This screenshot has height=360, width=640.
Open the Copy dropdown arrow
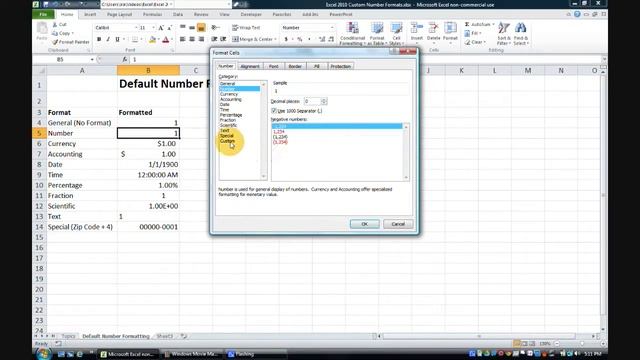tap(73, 33)
